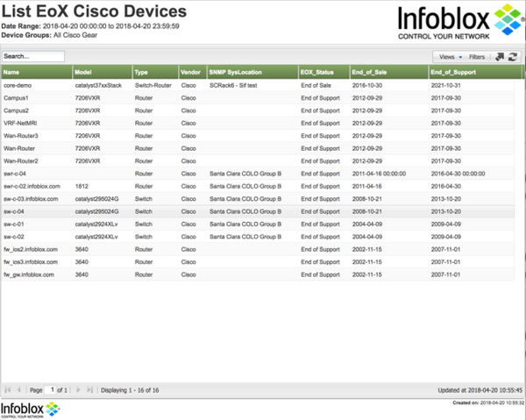Select the VRF-NetMRI device name
This screenshot has height=420, width=526.
tap(20, 123)
